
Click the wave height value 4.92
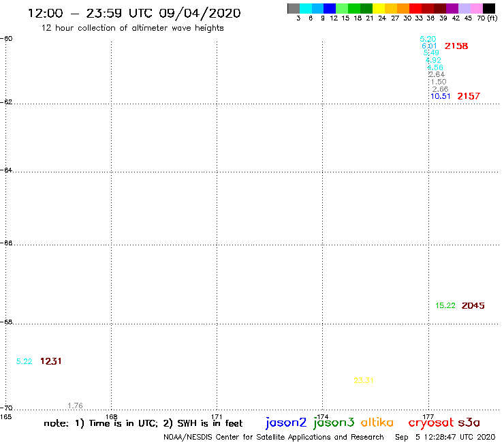point(433,60)
